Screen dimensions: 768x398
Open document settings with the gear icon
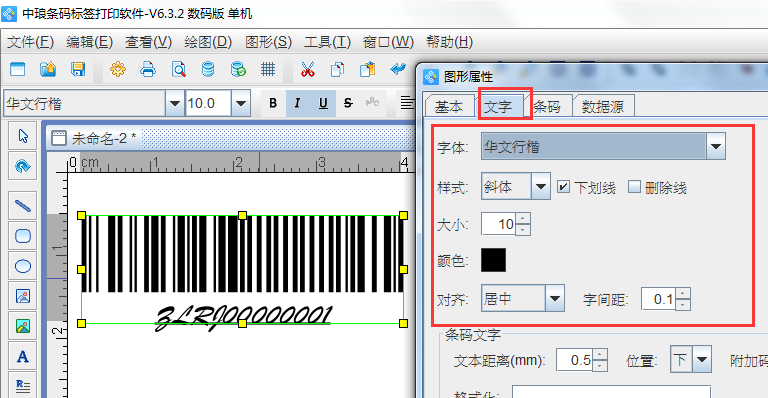click(x=118, y=69)
